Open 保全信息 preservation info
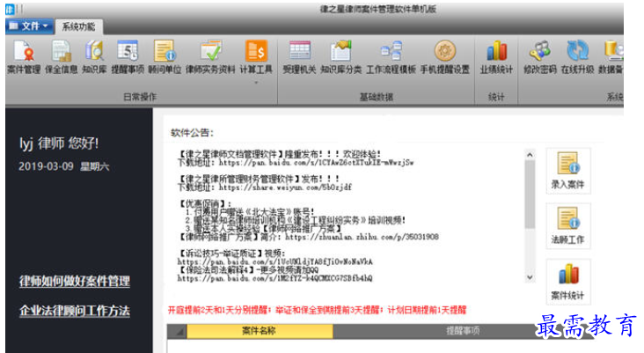This screenshot has height=353, width=644. (62, 57)
